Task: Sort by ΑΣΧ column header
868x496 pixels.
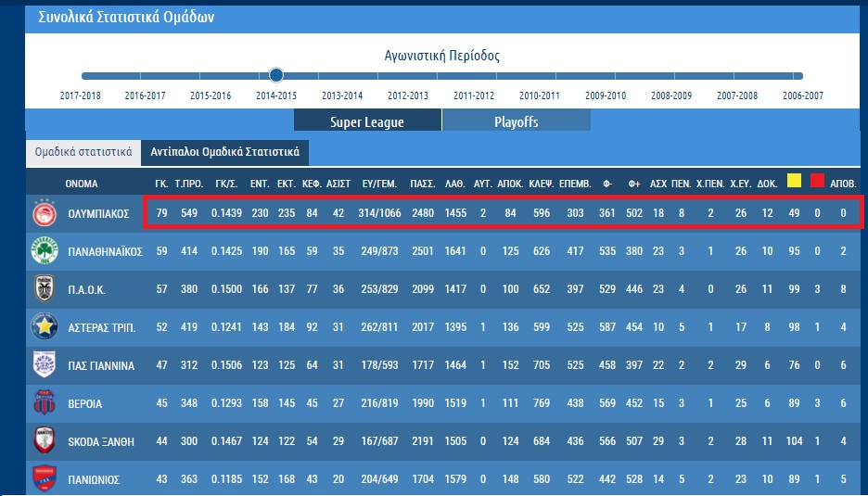Action: click(x=658, y=184)
